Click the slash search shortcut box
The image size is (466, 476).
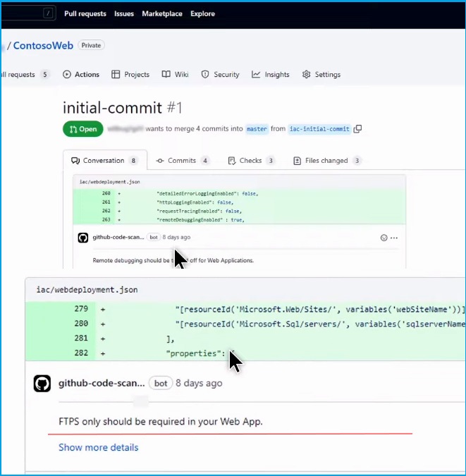tap(48, 13)
